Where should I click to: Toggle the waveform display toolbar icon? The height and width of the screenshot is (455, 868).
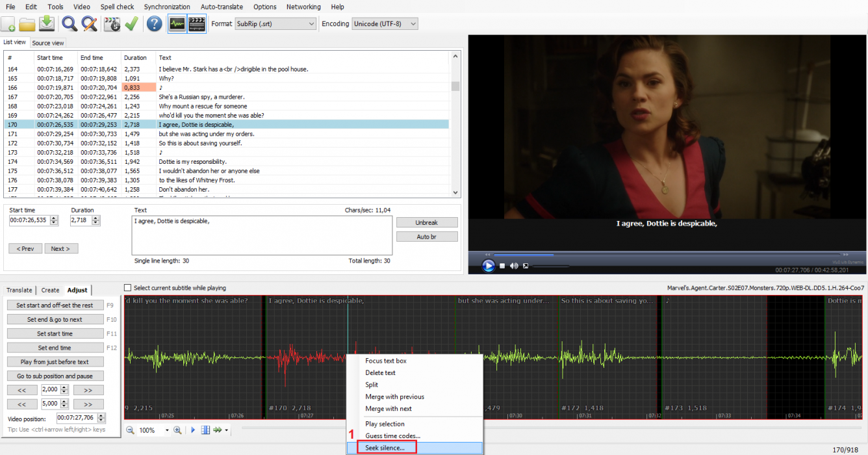click(177, 24)
